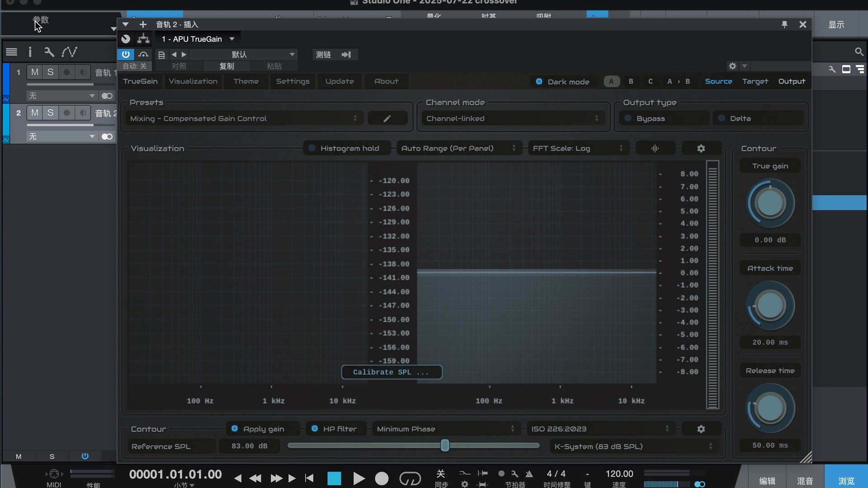Mute track 1 with M button
Image resolution: width=868 pixels, height=488 pixels.
[x=35, y=72]
